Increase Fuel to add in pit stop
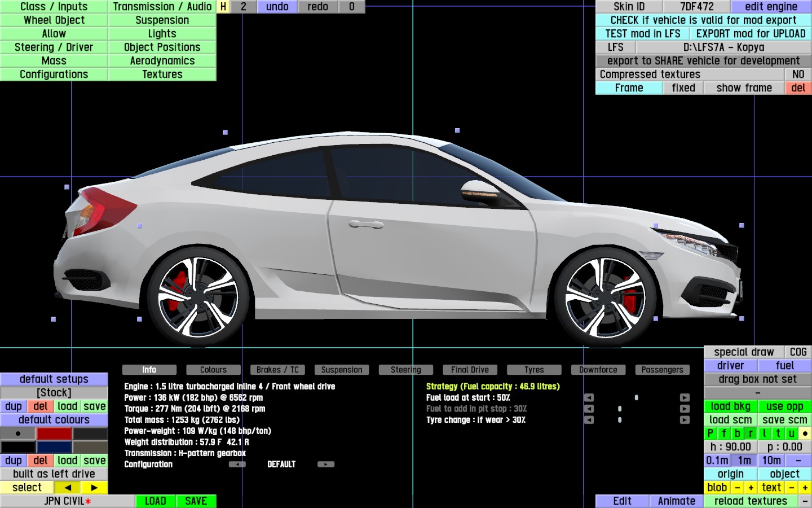Image resolution: width=812 pixels, height=508 pixels. click(x=685, y=409)
